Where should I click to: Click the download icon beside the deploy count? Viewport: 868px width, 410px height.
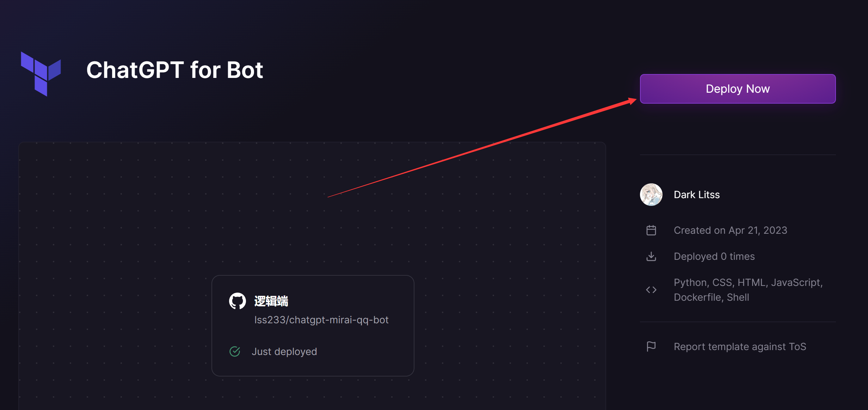click(x=651, y=256)
